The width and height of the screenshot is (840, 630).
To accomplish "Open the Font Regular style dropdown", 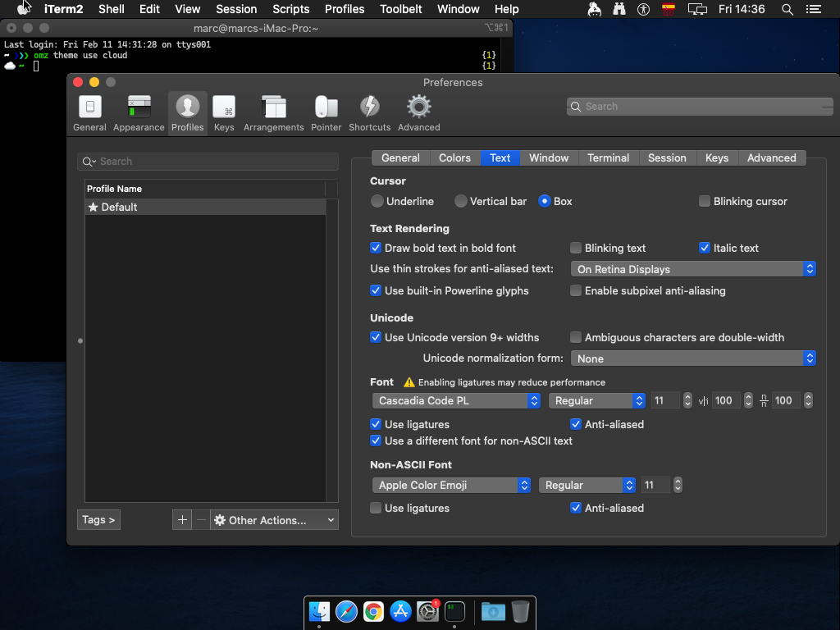I will pos(597,400).
